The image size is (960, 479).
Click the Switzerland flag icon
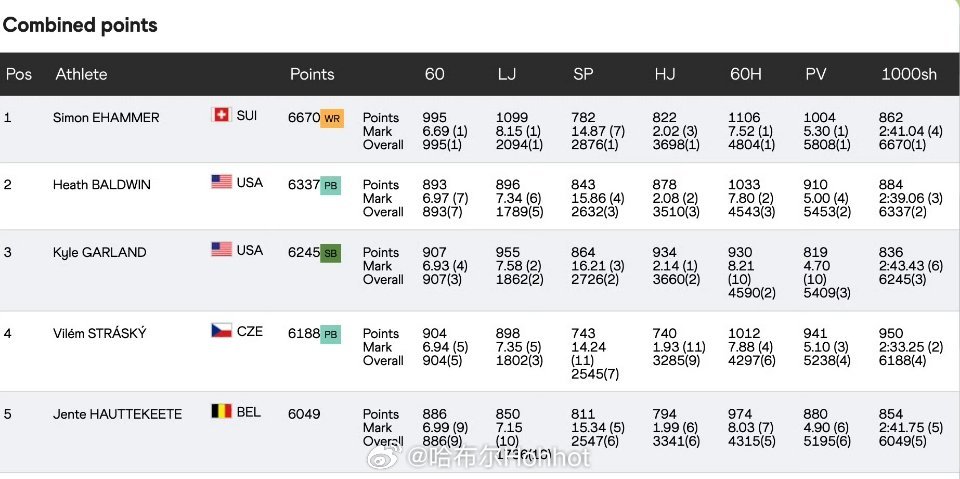(x=221, y=115)
